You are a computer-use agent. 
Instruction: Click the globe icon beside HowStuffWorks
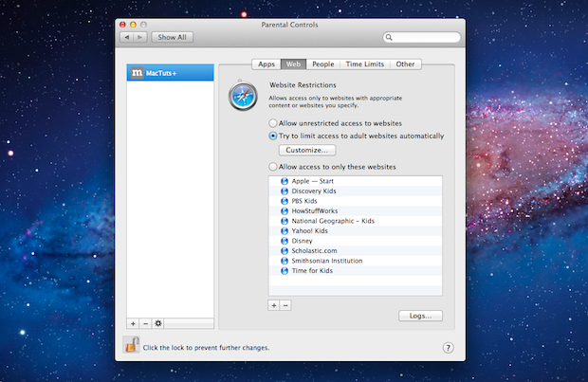(x=285, y=211)
